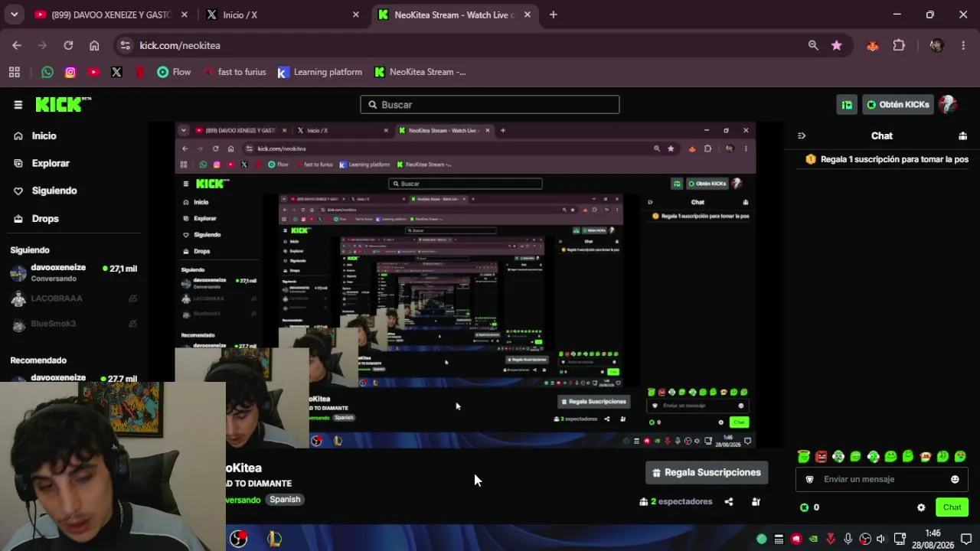Open a new browser tab
980x551 pixels.
click(553, 15)
